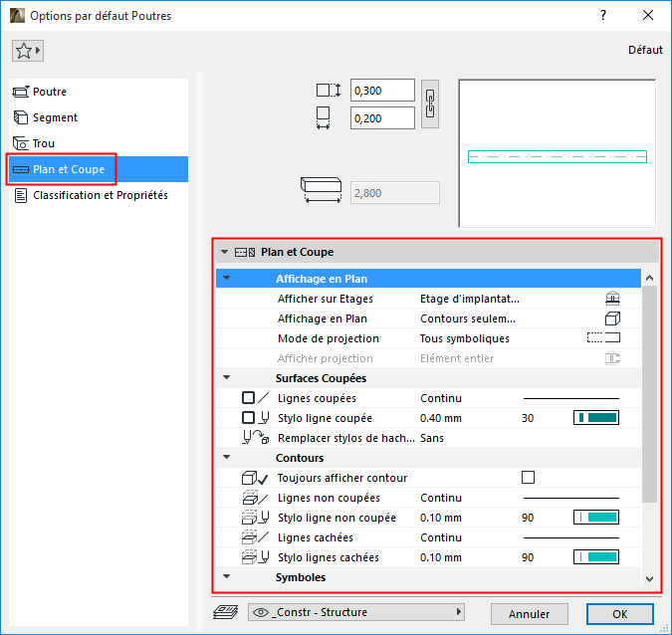Click the beam preview thumbnail
This screenshot has height=635, width=672.
(x=558, y=153)
